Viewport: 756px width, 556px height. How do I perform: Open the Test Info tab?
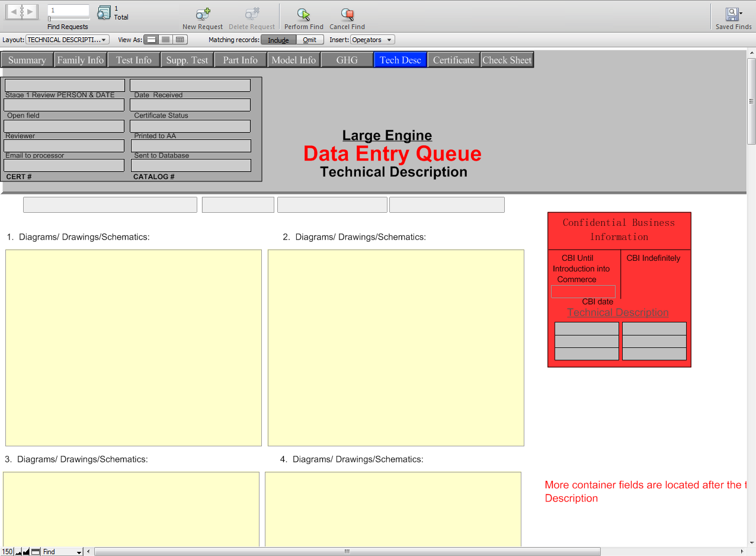point(134,60)
